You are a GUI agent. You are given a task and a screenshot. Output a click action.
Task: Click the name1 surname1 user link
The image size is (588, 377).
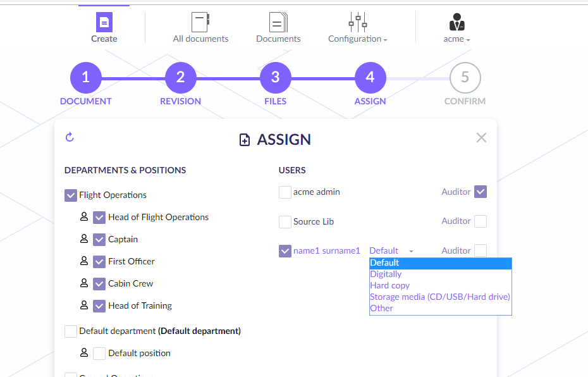[x=326, y=251]
